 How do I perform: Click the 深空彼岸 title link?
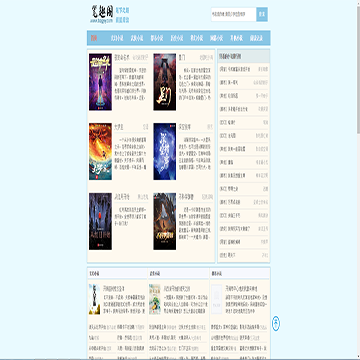pyautogui.click(x=184, y=127)
